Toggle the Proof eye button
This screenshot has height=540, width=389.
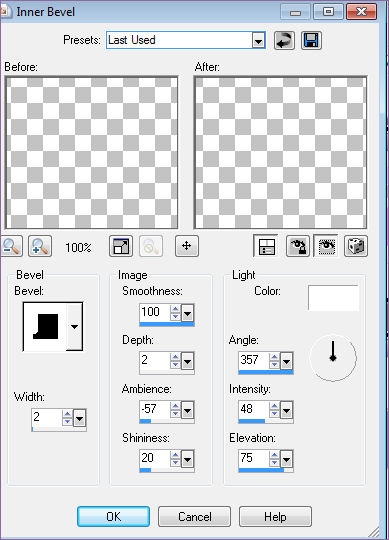pos(326,246)
